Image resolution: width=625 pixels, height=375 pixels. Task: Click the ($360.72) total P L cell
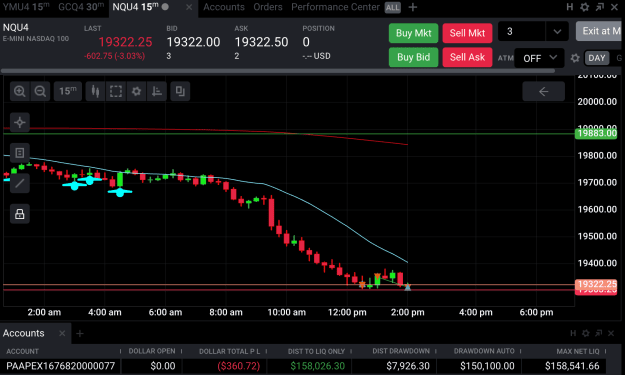[238, 366]
